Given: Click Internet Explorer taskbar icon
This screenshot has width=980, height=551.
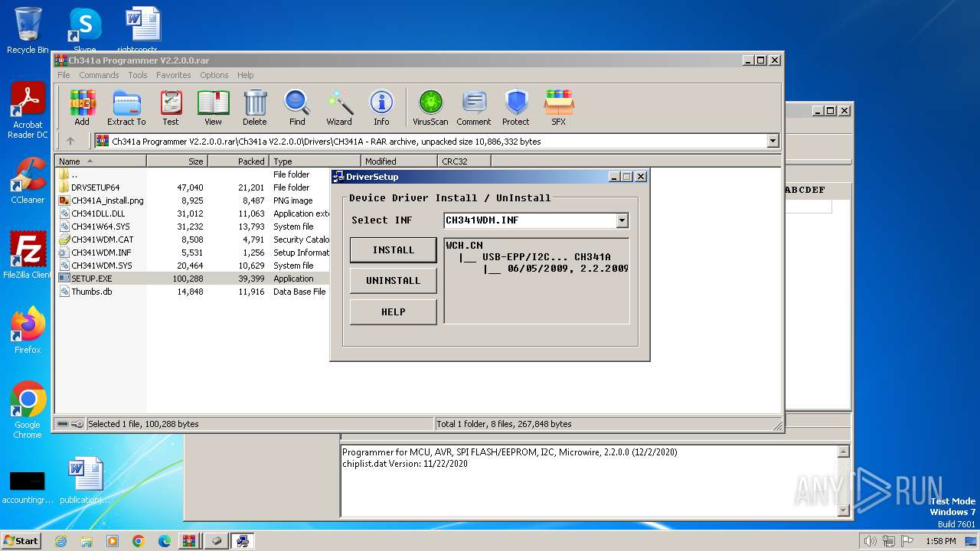Looking at the screenshot, I should coord(60,541).
